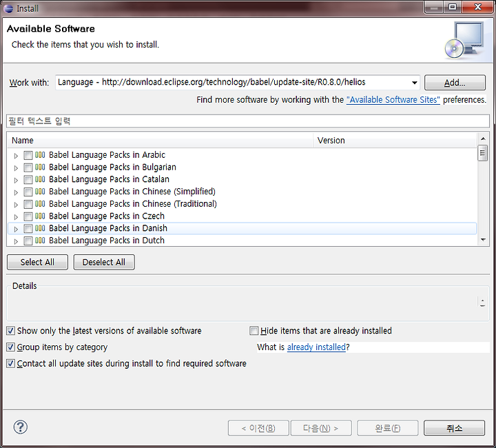Viewport: 496px width, 448px height.
Task: Click category icon beside Bulgarian language pack
Action: 40,167
